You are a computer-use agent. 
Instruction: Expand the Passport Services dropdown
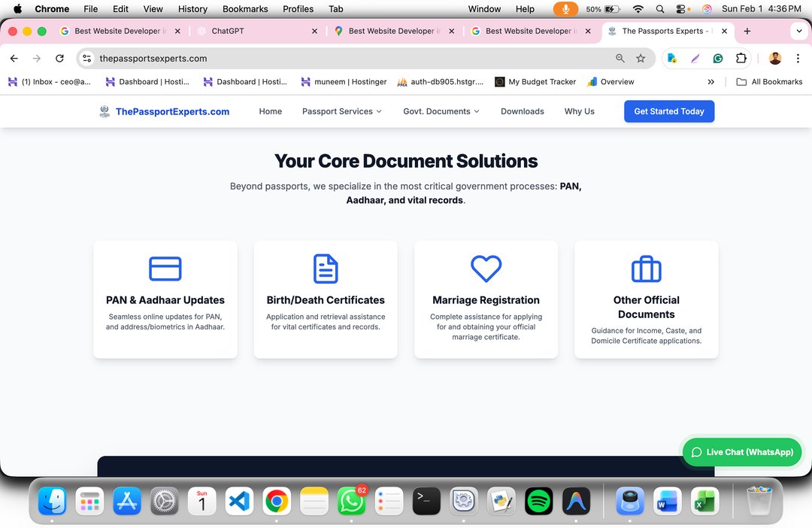tap(341, 111)
